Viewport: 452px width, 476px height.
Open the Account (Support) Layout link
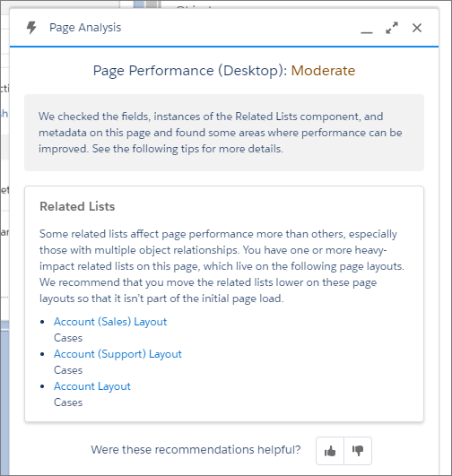point(117,354)
